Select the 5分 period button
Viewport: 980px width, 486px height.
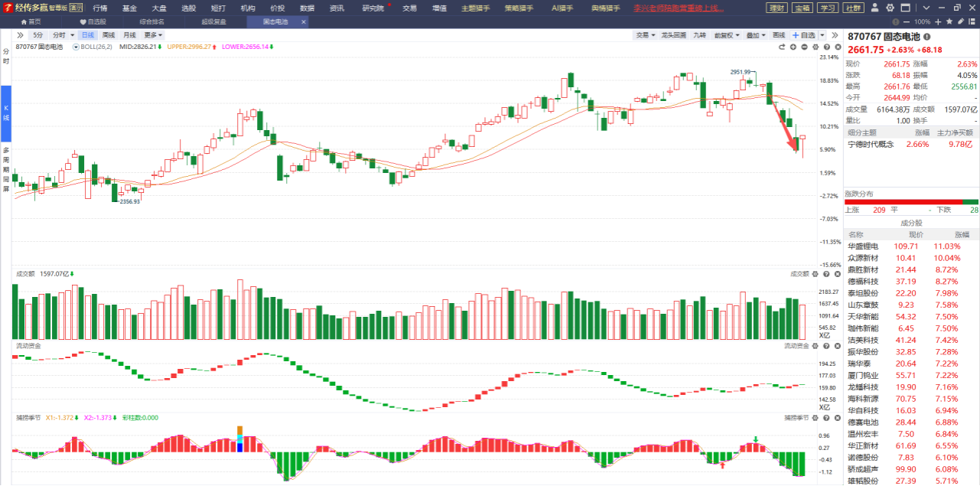pos(38,35)
